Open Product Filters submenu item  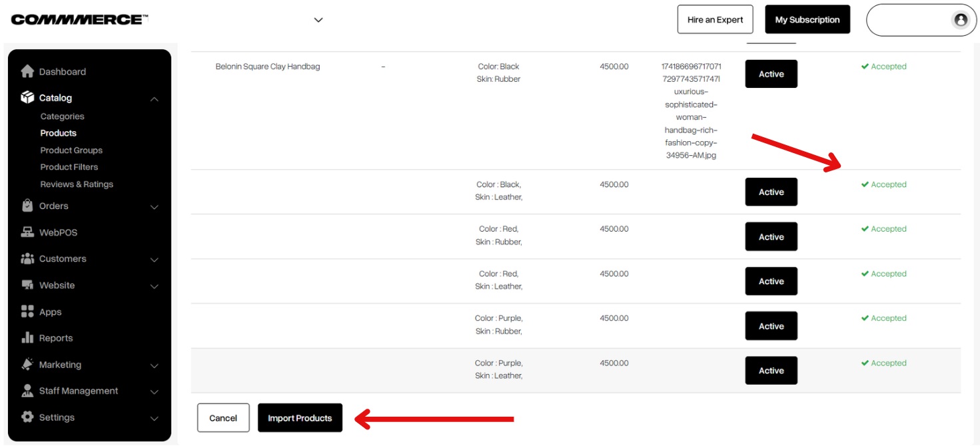pos(69,166)
